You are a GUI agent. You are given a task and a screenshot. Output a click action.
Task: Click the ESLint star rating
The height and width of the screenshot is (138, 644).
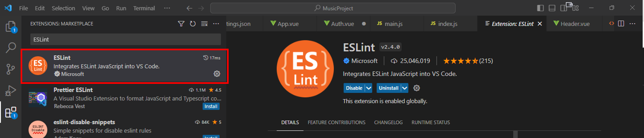click(x=460, y=61)
